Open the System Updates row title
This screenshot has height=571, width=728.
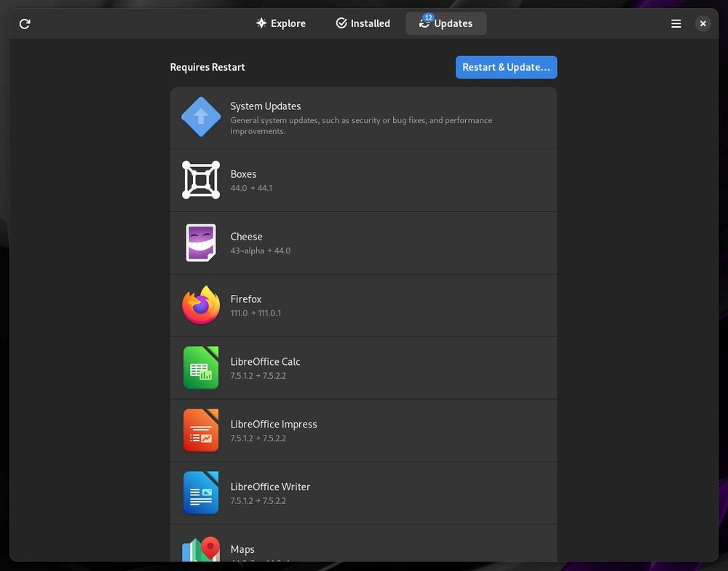[266, 106]
